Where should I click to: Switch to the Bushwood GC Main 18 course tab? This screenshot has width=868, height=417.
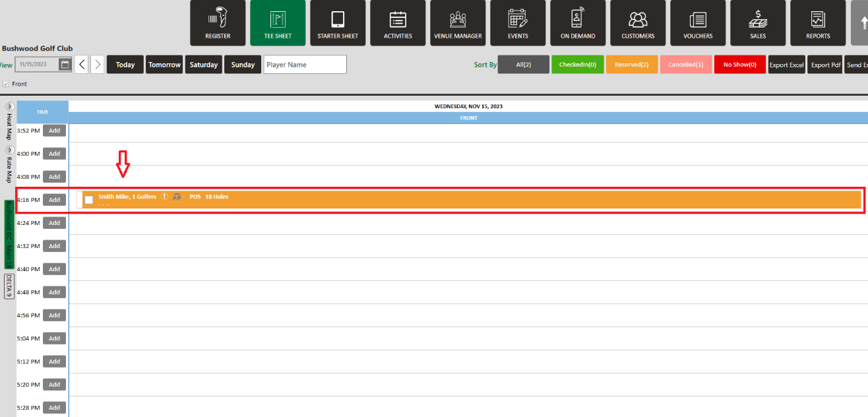[9, 234]
